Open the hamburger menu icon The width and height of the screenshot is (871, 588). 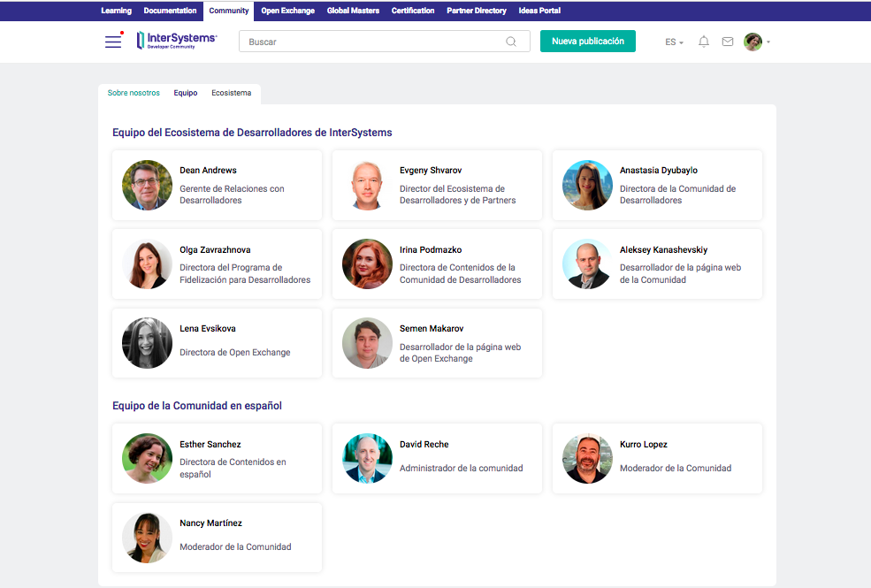(x=113, y=42)
